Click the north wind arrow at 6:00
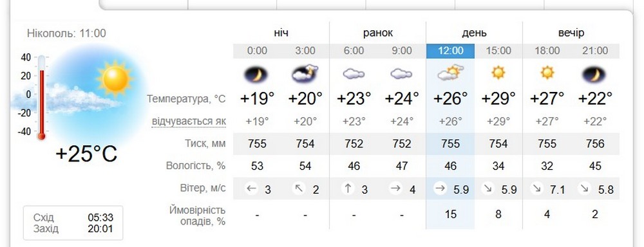This screenshot has height=247, width=644. click(x=348, y=188)
